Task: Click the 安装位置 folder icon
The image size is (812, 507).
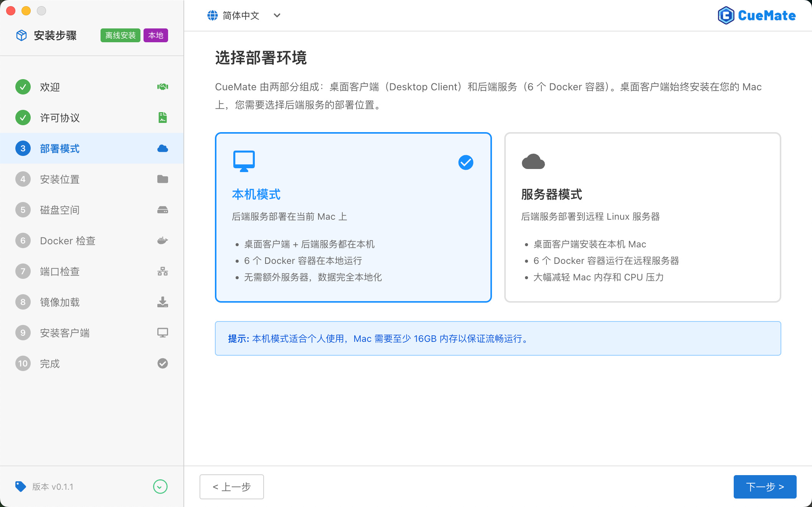Action: pyautogui.click(x=163, y=179)
